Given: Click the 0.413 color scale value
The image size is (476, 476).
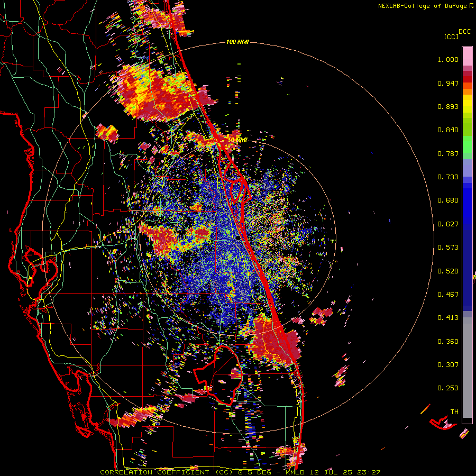Looking at the screenshot, I should click(x=448, y=318).
